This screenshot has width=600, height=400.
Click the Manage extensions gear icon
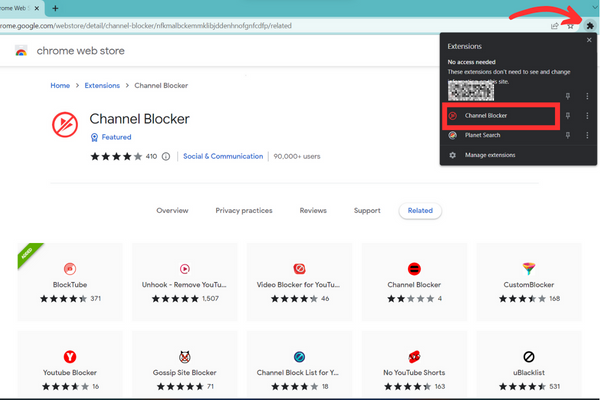pyautogui.click(x=452, y=155)
